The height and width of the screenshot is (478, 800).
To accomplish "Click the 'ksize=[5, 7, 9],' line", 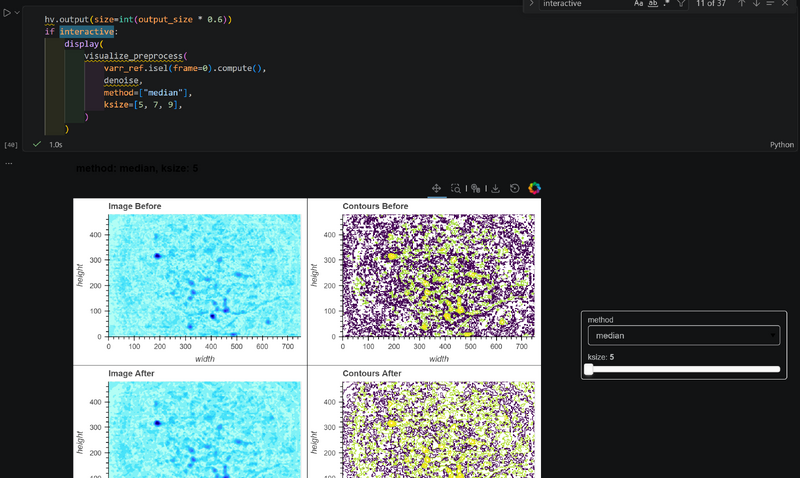I will click(x=143, y=105).
